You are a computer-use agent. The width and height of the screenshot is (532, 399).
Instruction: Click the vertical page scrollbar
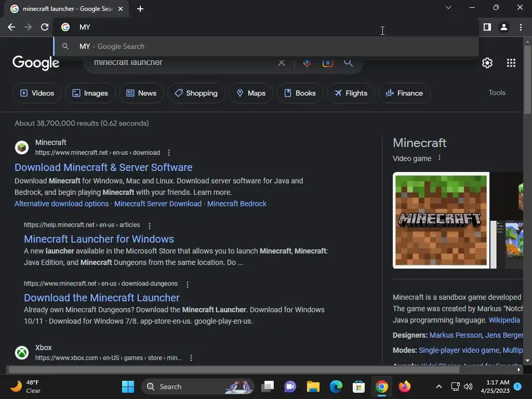click(527, 79)
